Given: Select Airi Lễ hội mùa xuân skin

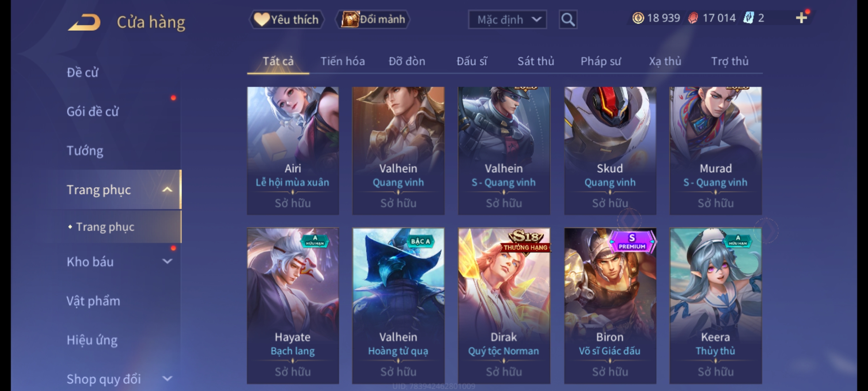Looking at the screenshot, I should (293, 151).
